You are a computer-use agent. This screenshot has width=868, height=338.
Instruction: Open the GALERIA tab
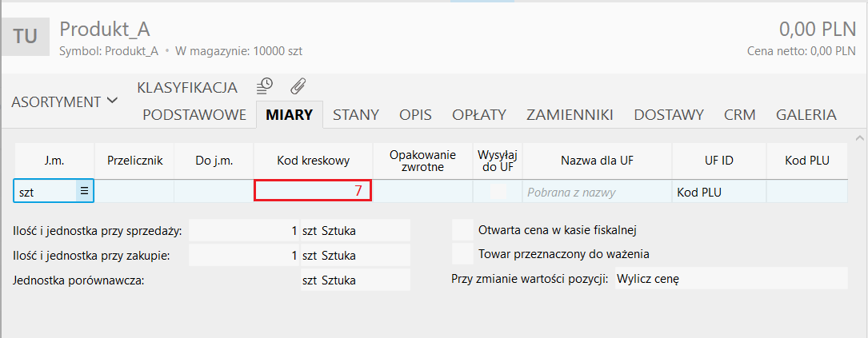click(x=806, y=114)
